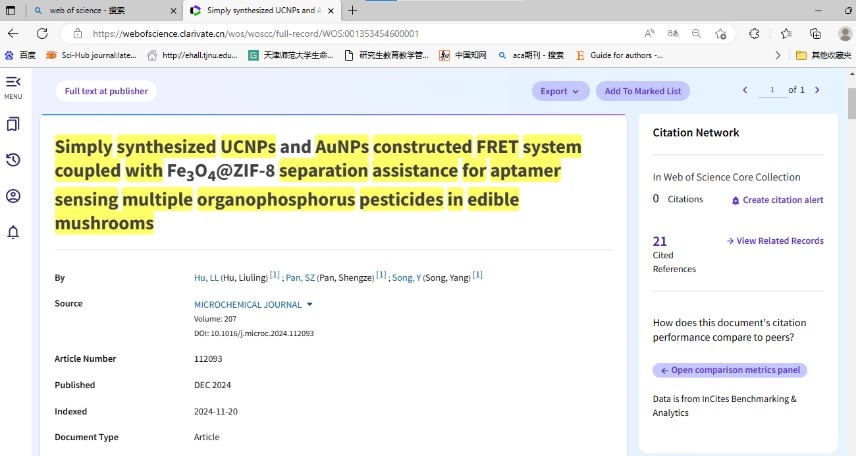Open browser extensions puzzle icon
856x456 pixels.
pos(754,34)
